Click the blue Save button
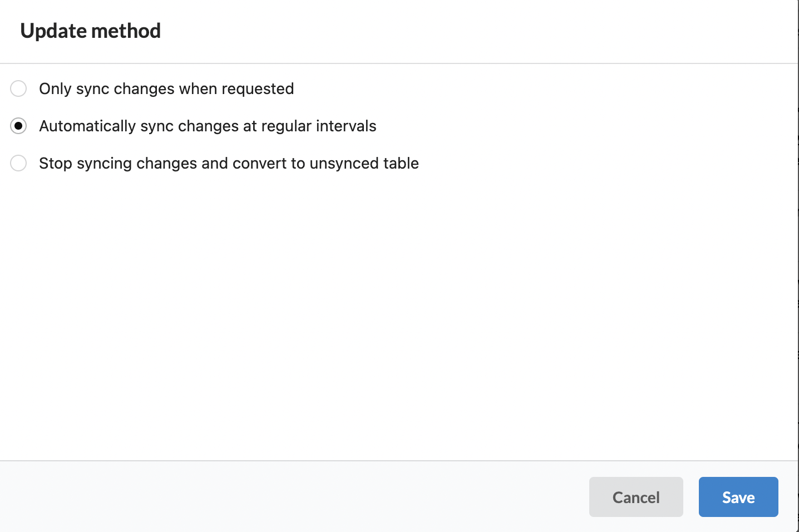This screenshot has height=532, width=799. (x=738, y=497)
